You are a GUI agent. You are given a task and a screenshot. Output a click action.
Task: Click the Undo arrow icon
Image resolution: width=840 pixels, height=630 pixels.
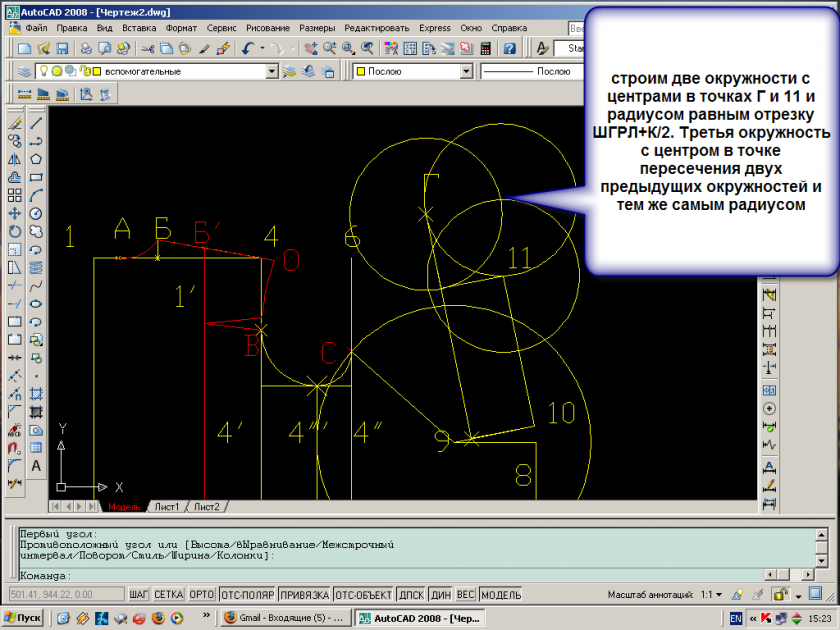pos(247,48)
